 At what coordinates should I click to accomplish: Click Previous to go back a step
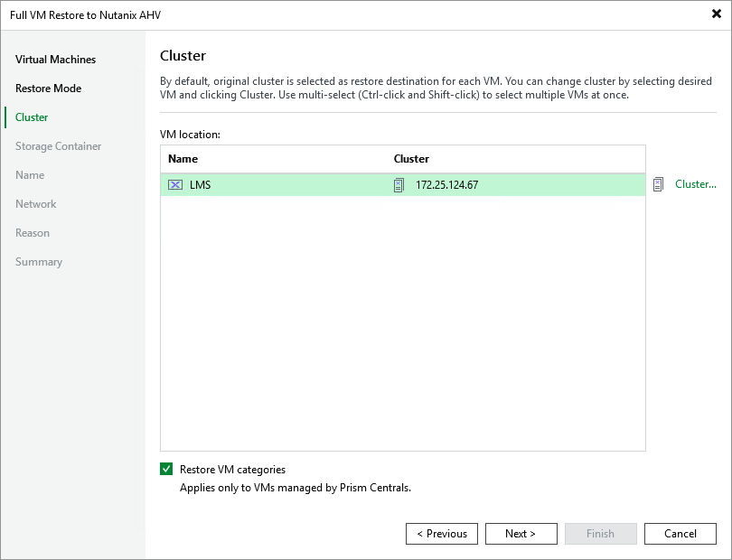pyautogui.click(x=441, y=533)
